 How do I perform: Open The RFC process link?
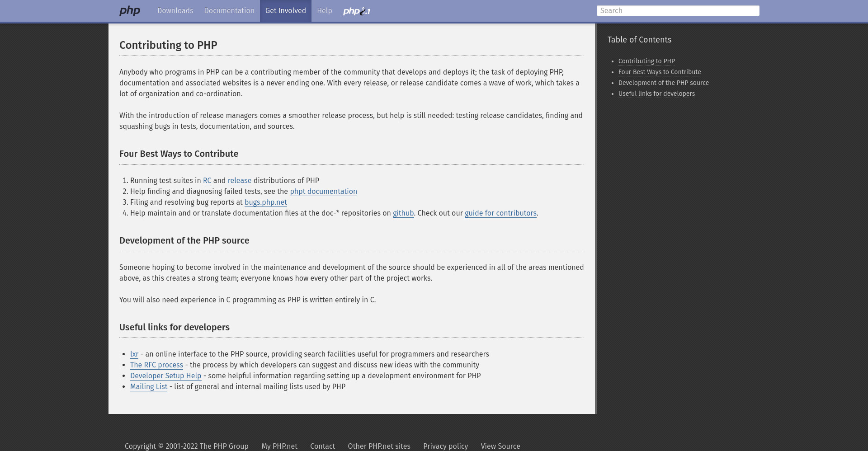[x=156, y=365]
